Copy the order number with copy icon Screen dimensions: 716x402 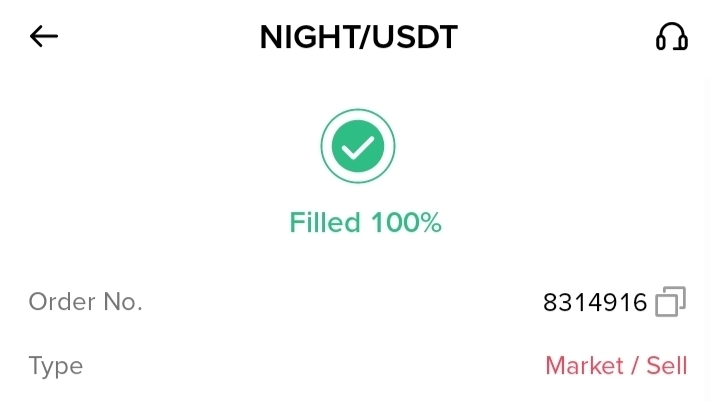point(670,302)
